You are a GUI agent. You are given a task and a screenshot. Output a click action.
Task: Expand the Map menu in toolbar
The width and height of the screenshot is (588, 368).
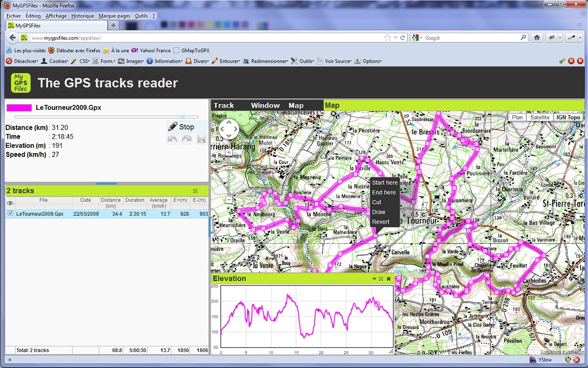coord(296,105)
